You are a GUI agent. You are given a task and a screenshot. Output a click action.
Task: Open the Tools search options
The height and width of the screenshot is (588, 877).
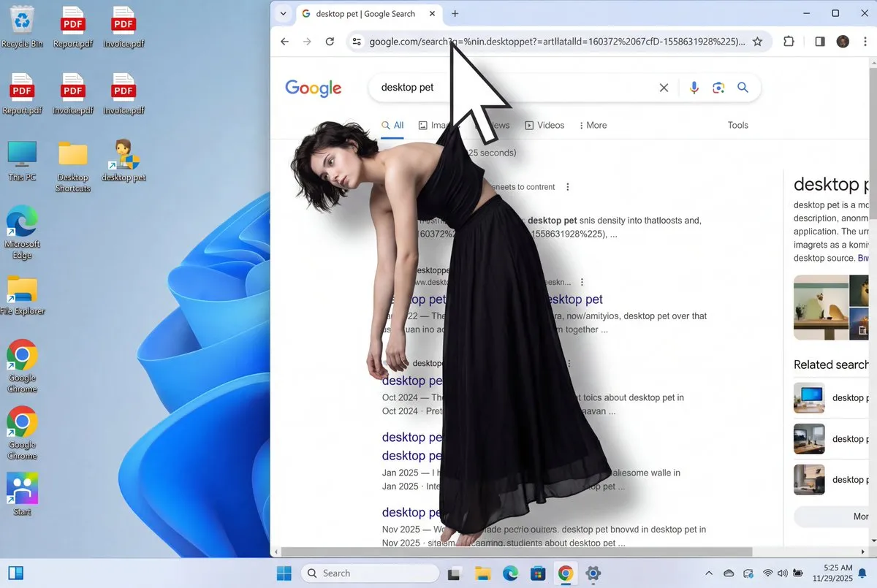click(x=737, y=126)
